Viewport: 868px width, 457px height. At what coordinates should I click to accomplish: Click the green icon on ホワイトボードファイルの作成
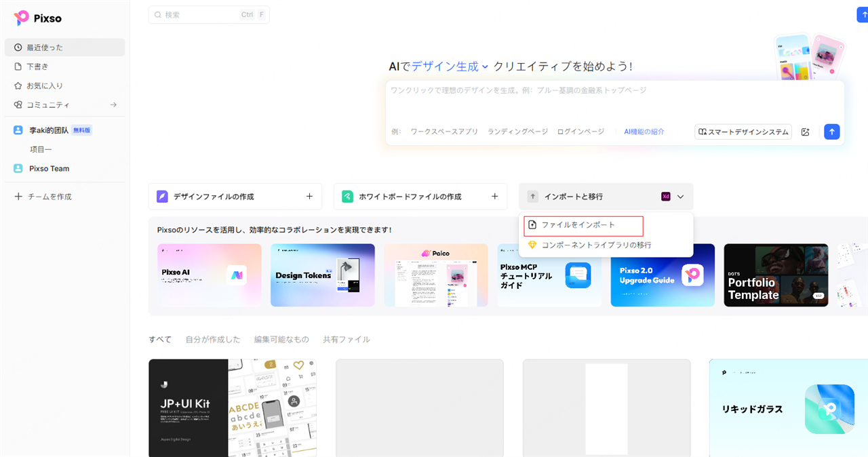347,197
